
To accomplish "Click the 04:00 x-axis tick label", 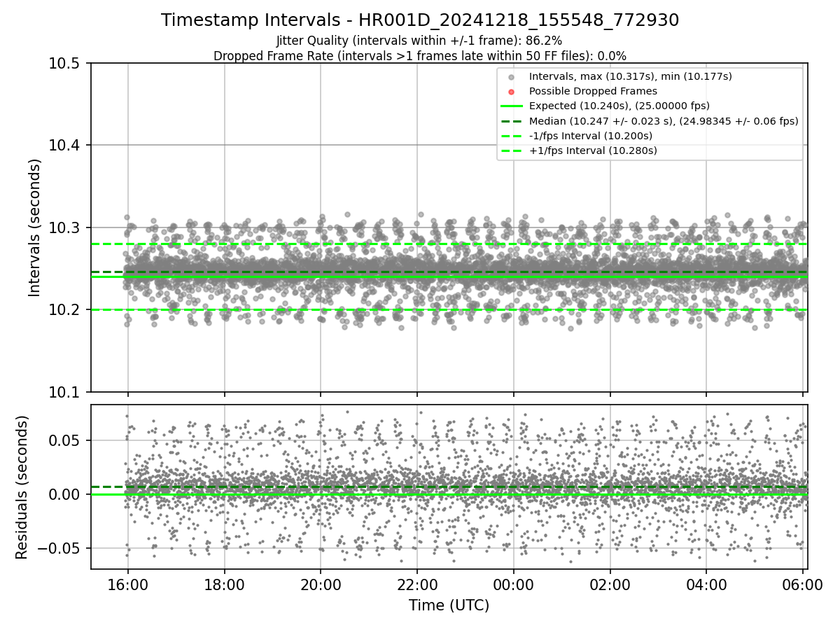I will coord(706,584).
